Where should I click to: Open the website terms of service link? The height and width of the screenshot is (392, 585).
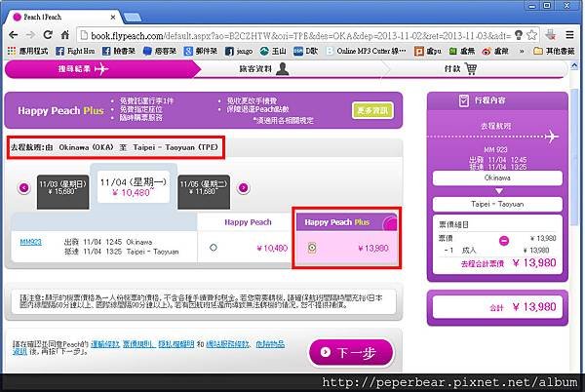pos(228,344)
